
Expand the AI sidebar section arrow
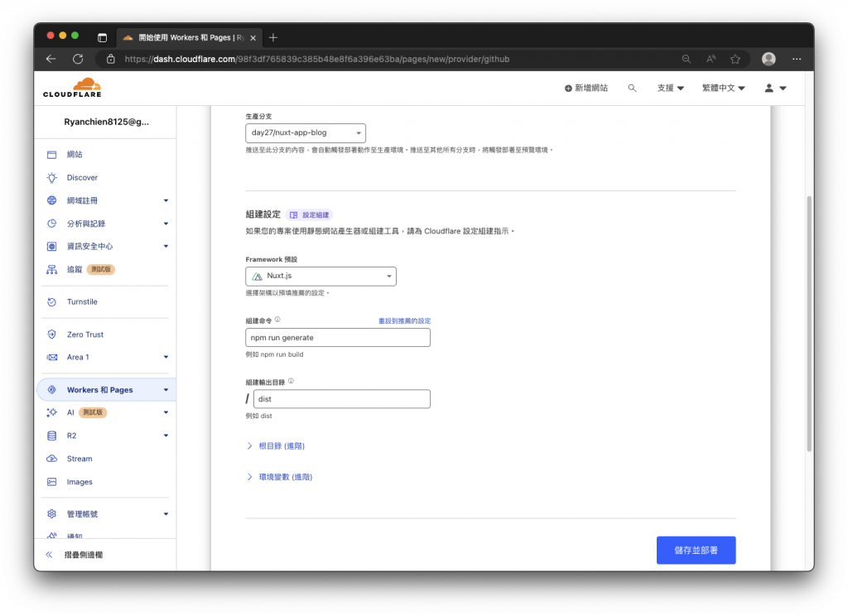point(166,412)
